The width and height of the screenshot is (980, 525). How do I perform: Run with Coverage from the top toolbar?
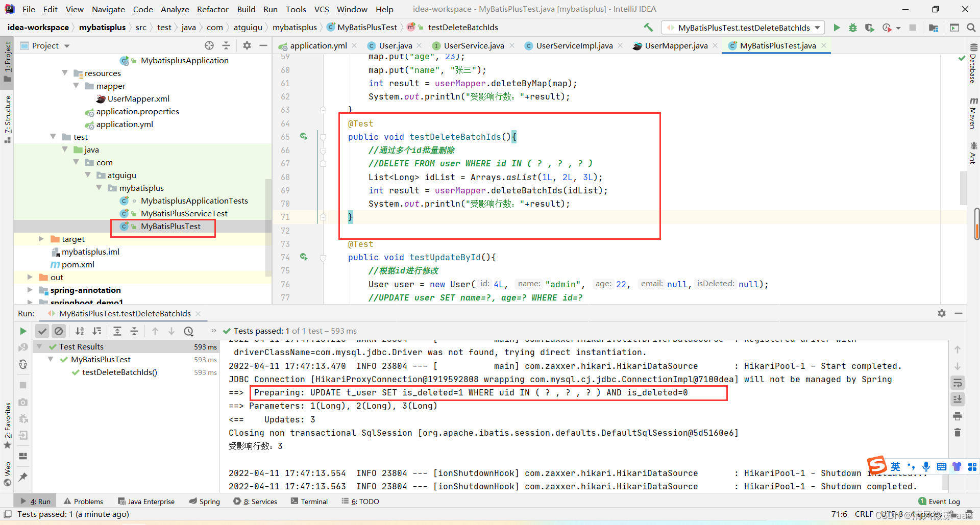click(x=869, y=28)
